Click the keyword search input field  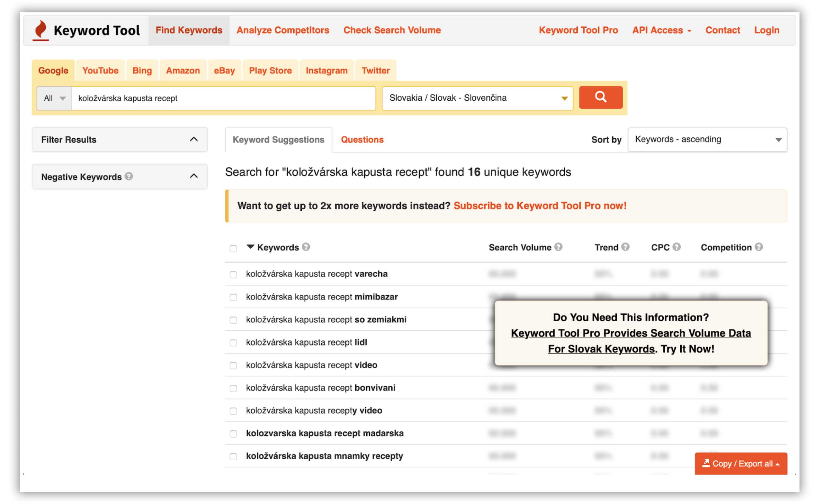click(223, 98)
